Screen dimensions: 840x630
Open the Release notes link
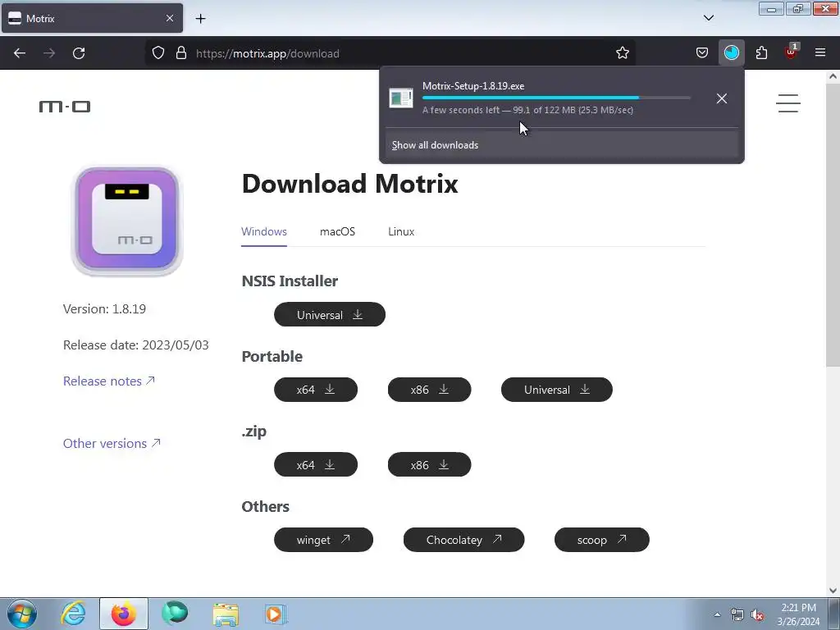pyautogui.click(x=109, y=381)
